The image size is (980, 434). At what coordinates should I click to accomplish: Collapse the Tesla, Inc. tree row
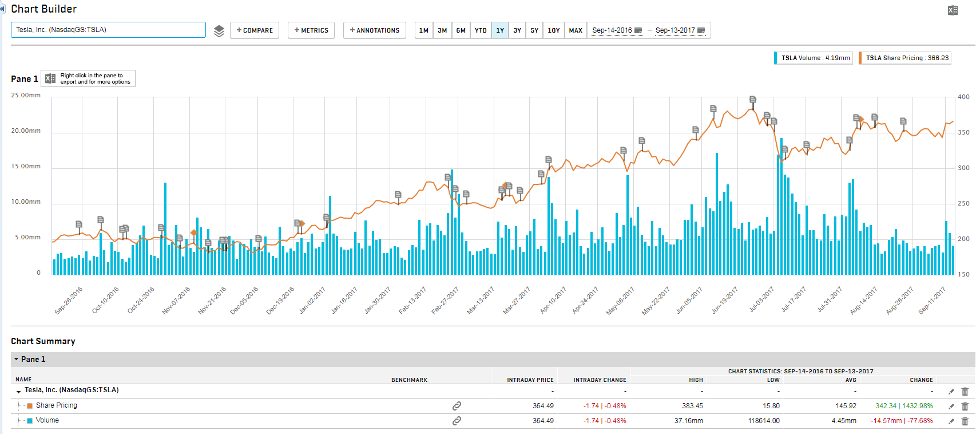(19, 392)
